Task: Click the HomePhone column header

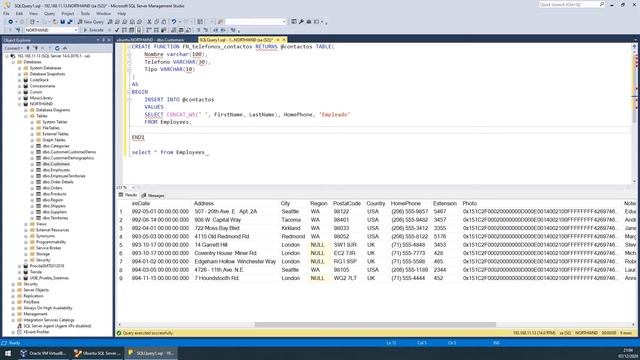Action: 405,203
